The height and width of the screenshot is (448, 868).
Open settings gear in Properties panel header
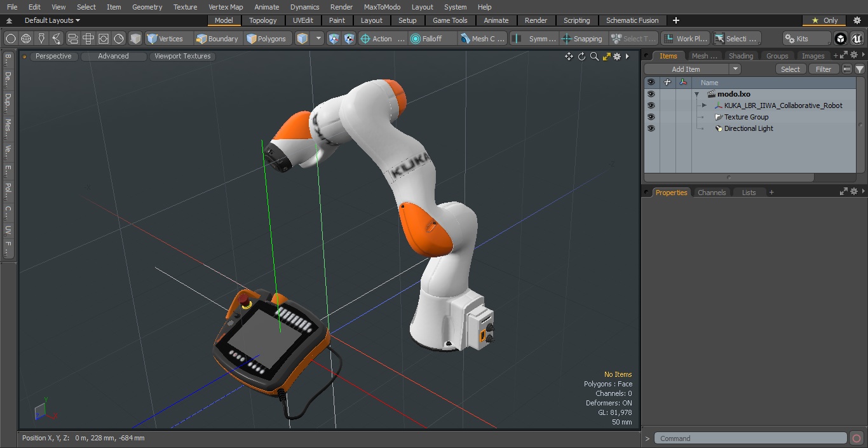[855, 191]
